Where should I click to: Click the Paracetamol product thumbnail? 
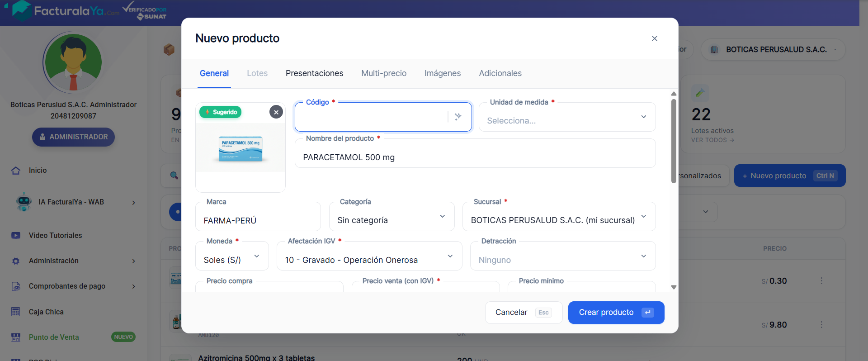(241, 148)
